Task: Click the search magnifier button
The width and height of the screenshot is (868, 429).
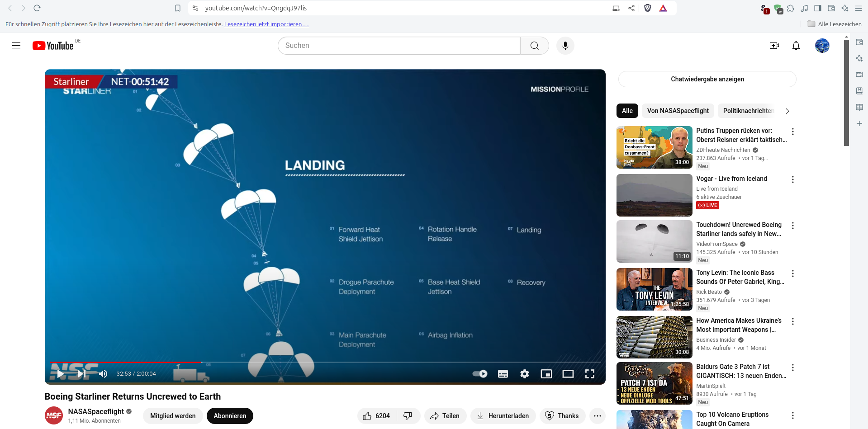Action: [535, 46]
